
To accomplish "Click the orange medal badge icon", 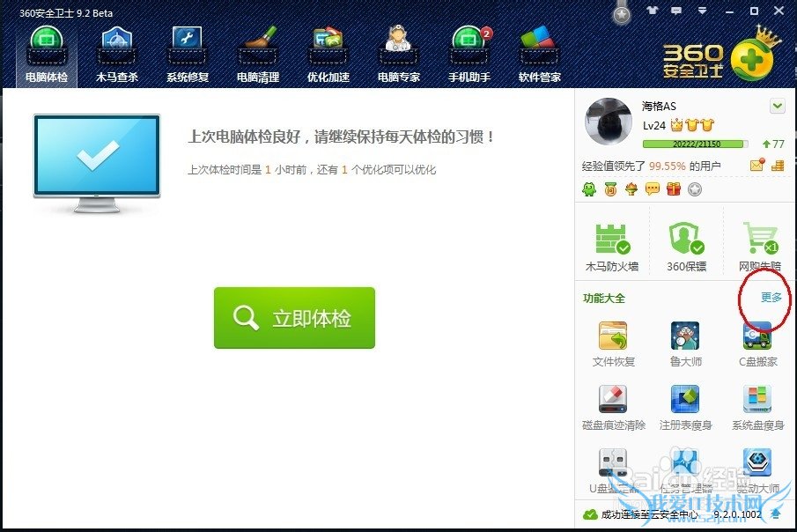I will coord(610,189).
